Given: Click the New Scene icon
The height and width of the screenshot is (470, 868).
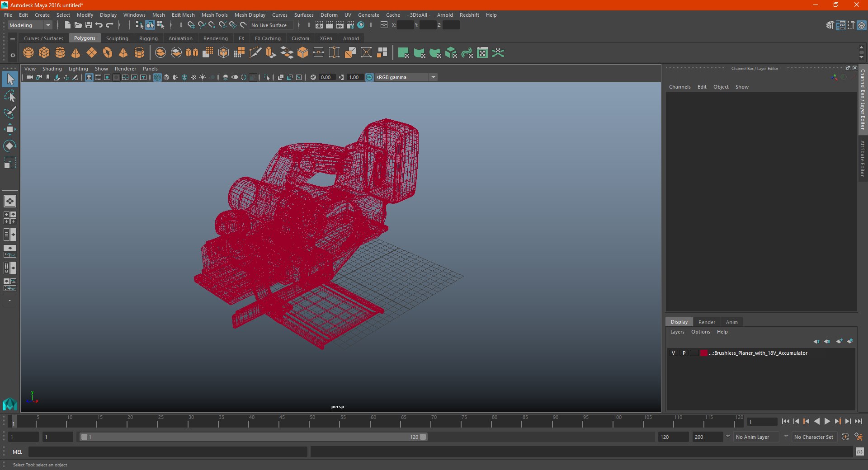Looking at the screenshot, I should tap(67, 25).
